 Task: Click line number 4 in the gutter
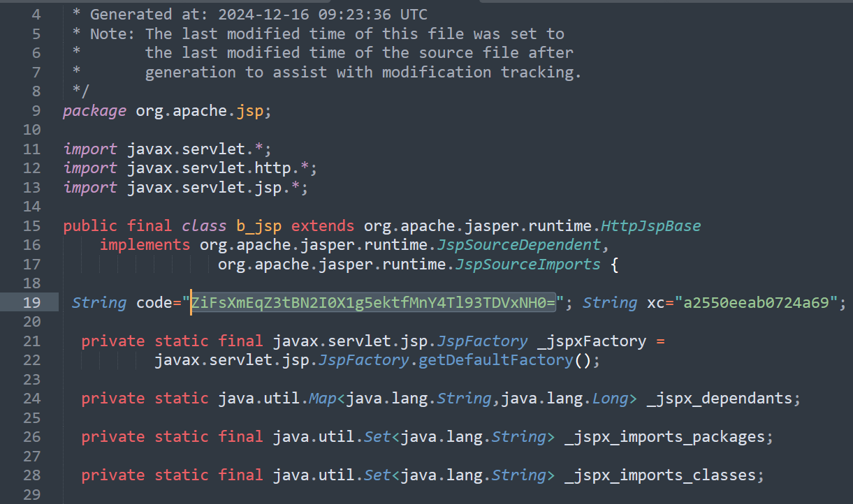click(x=36, y=14)
